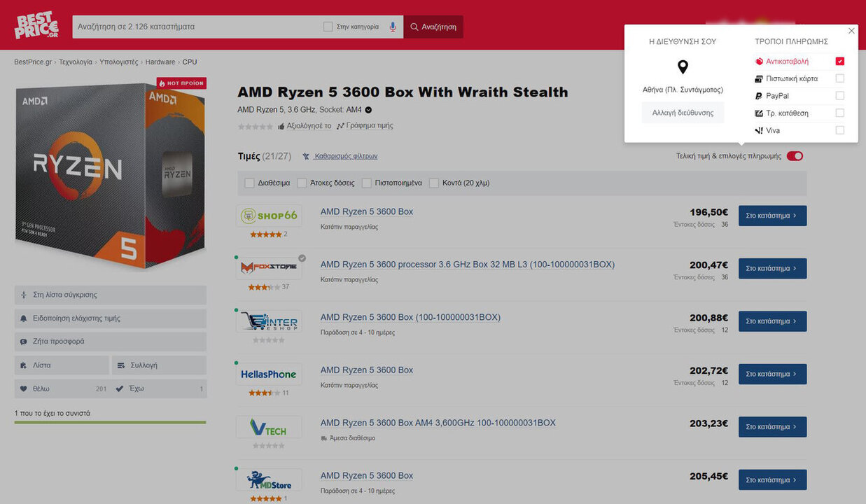Image resolution: width=866 pixels, height=504 pixels.
Task: Open the Ryzen 5 3600 Box AM4 3,600GHz link
Action: tap(438, 423)
